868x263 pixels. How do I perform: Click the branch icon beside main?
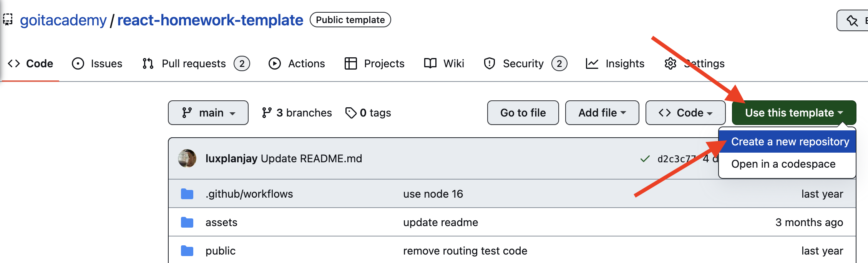pos(187,113)
